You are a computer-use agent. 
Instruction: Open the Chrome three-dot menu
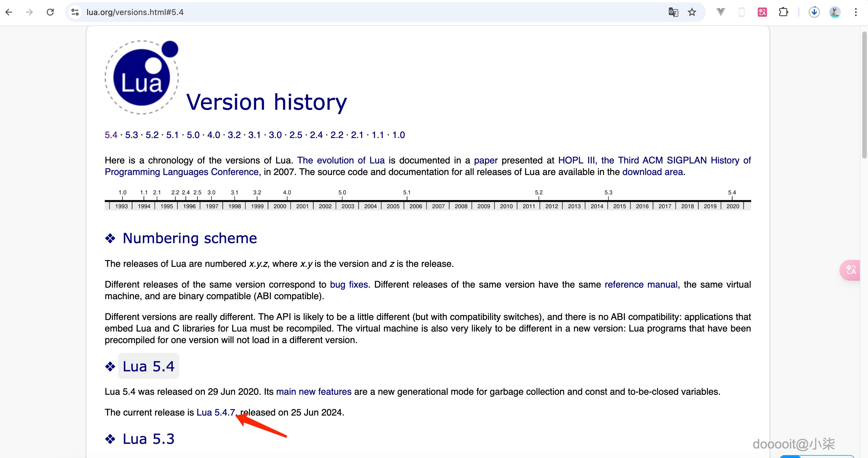click(x=856, y=12)
